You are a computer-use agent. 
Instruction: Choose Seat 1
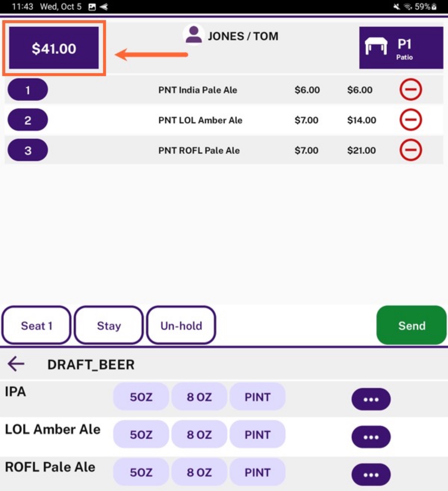tap(36, 325)
